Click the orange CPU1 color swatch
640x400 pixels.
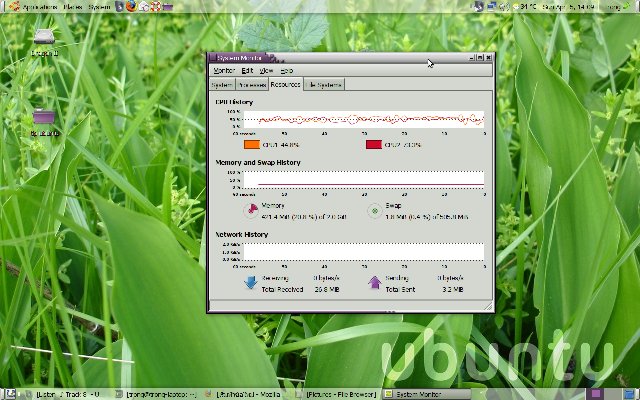click(x=252, y=144)
